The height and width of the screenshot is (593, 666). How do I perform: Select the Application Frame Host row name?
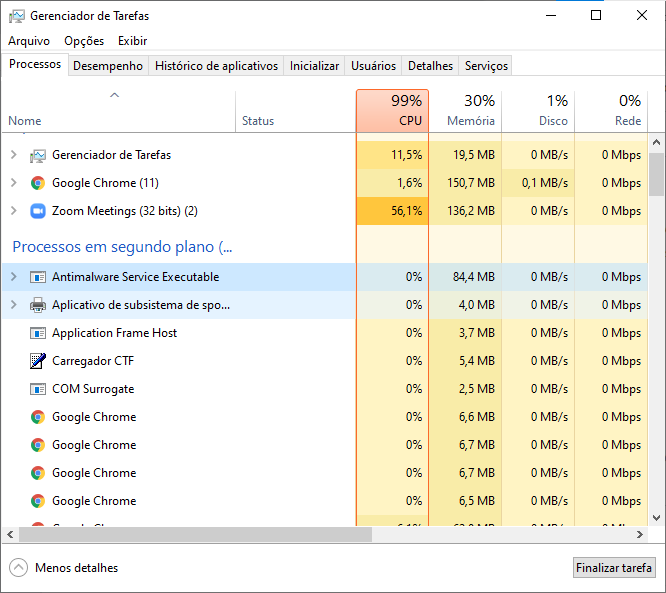(x=114, y=333)
